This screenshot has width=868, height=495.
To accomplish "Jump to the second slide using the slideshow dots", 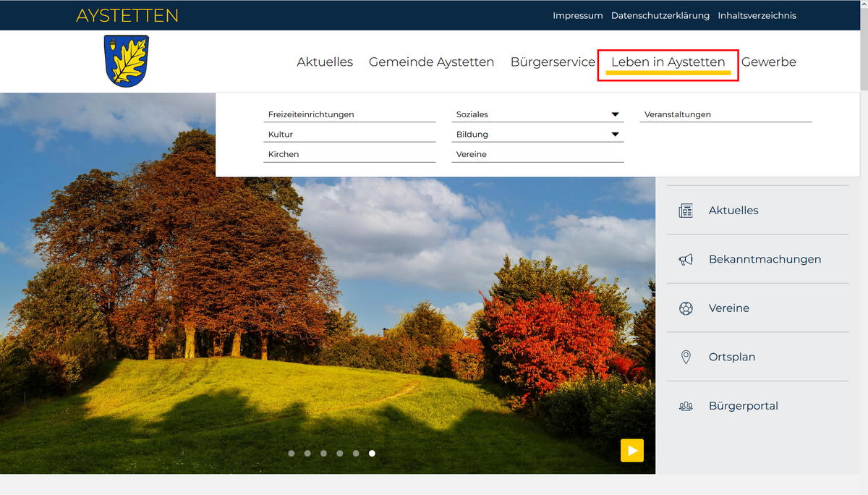I will 307,454.
